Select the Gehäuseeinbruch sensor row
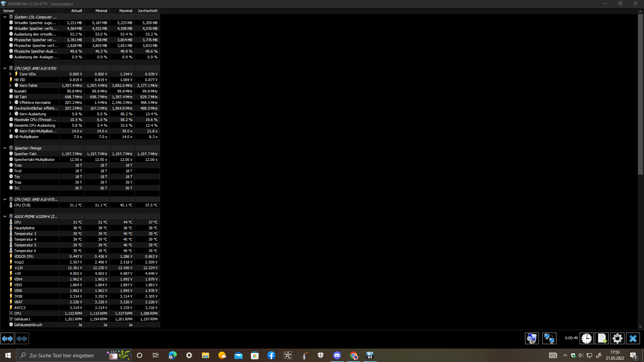The image size is (644, 362). click(x=28, y=325)
